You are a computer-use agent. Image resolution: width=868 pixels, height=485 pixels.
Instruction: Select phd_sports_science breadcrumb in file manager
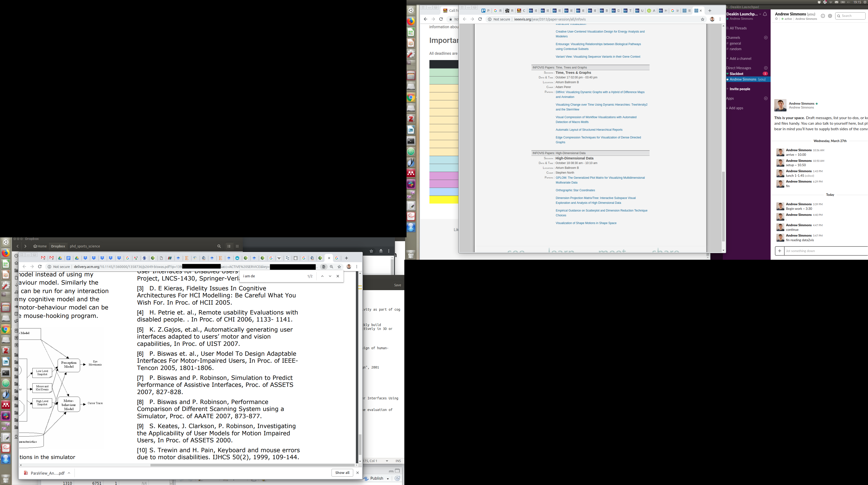coord(85,246)
